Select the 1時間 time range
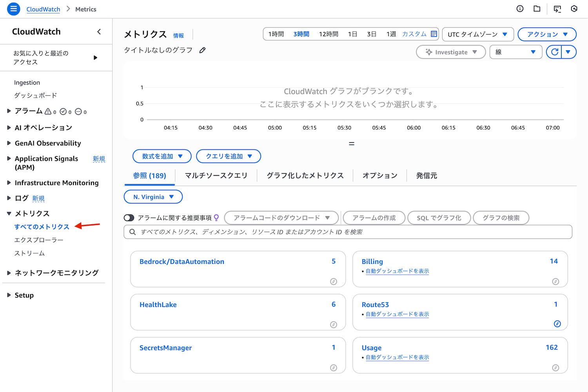The height and width of the screenshot is (392, 588). [x=276, y=34]
